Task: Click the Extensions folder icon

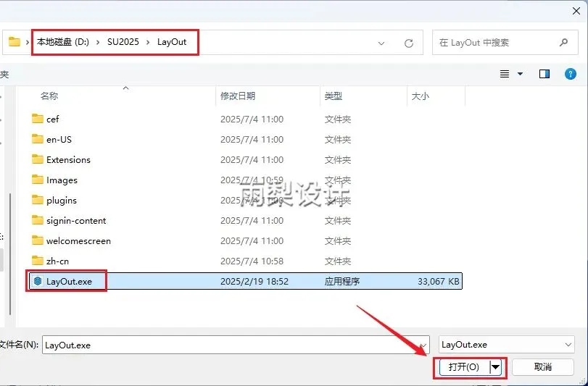Action: (x=37, y=159)
